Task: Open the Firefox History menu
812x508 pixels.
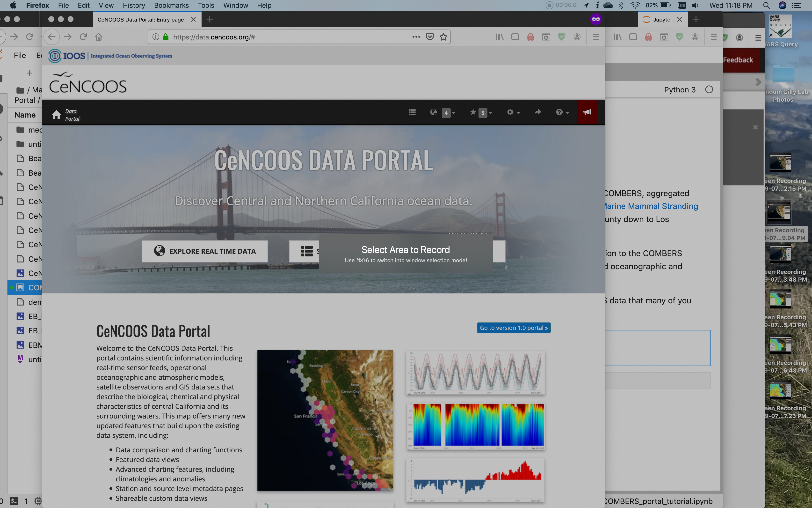Action: tap(134, 5)
